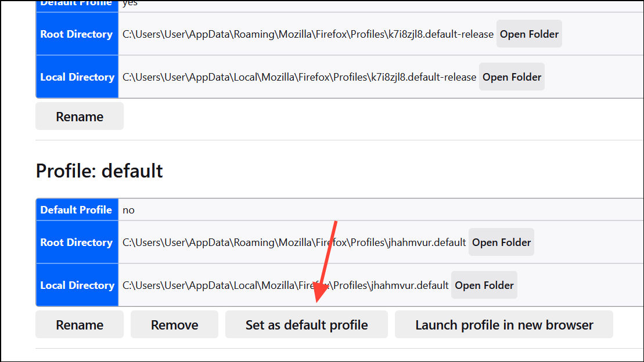Open Folder for jhahmvur.default Local Directory
Screen dimensions: 644x362
(x=484, y=285)
